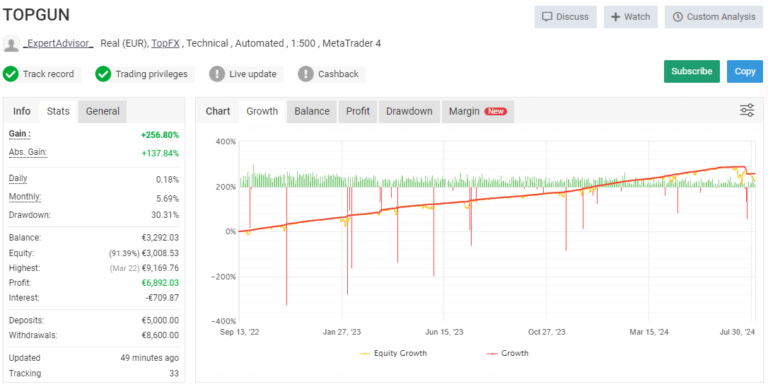Image resolution: width=768 pixels, height=387 pixels.
Task: Open the TopFX broker link
Action: [166, 43]
